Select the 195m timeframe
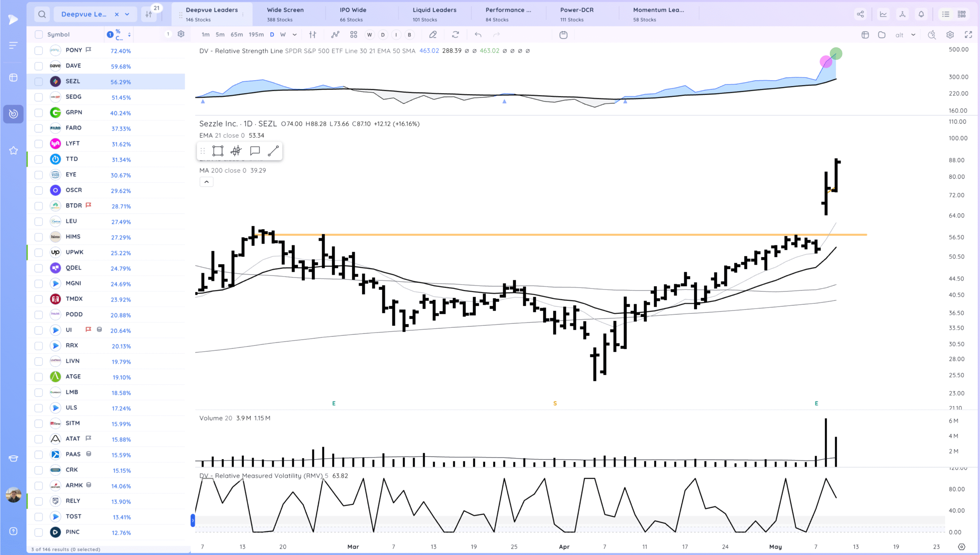The width and height of the screenshot is (980, 555). [256, 34]
